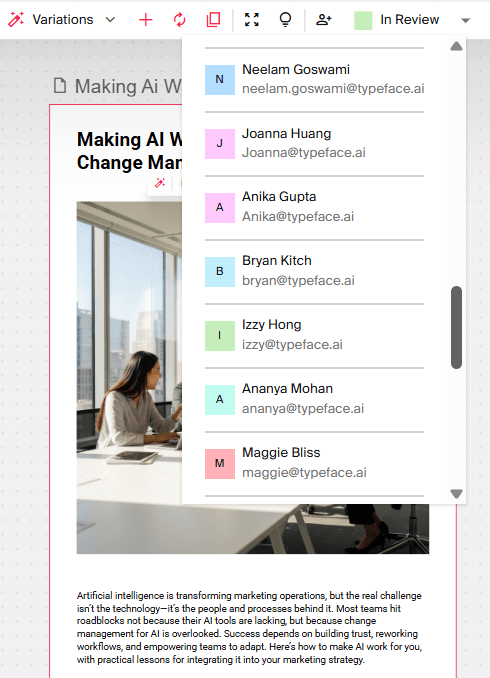Select Ananya Mohan from the user list
490x678 pixels.
(x=314, y=400)
